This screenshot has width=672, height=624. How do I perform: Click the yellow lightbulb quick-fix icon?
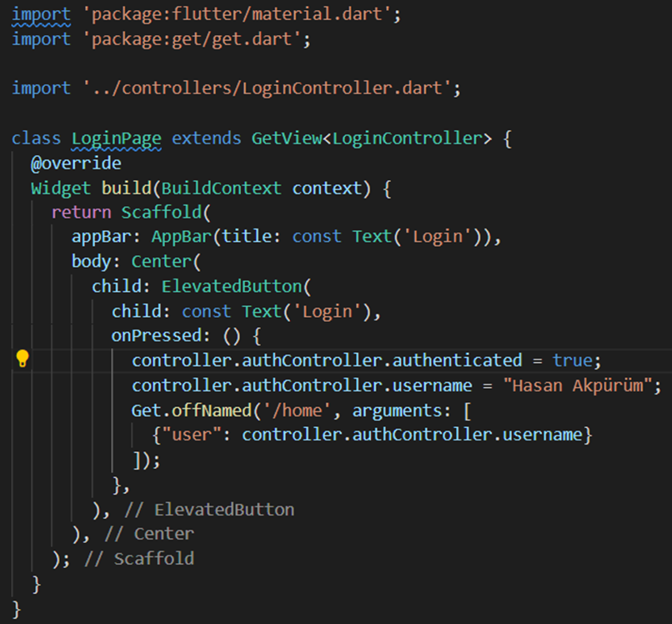(23, 359)
